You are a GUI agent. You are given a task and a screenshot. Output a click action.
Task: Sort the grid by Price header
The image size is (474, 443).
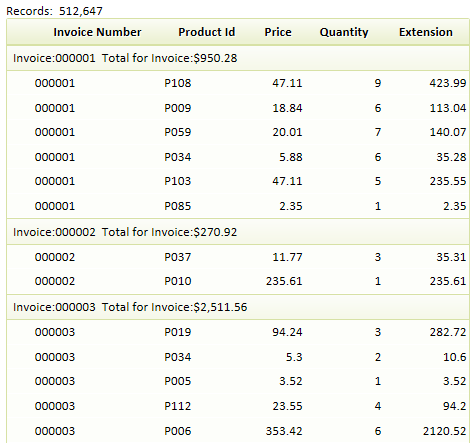(278, 32)
